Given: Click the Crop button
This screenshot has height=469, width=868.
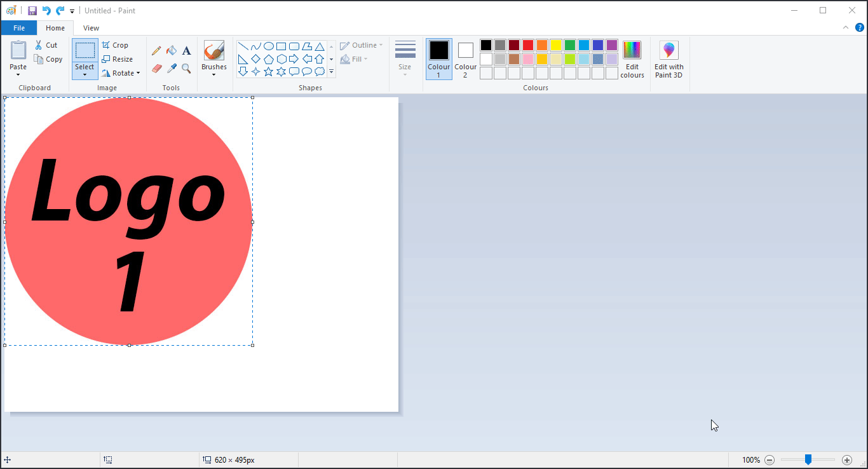Looking at the screenshot, I should pos(116,45).
